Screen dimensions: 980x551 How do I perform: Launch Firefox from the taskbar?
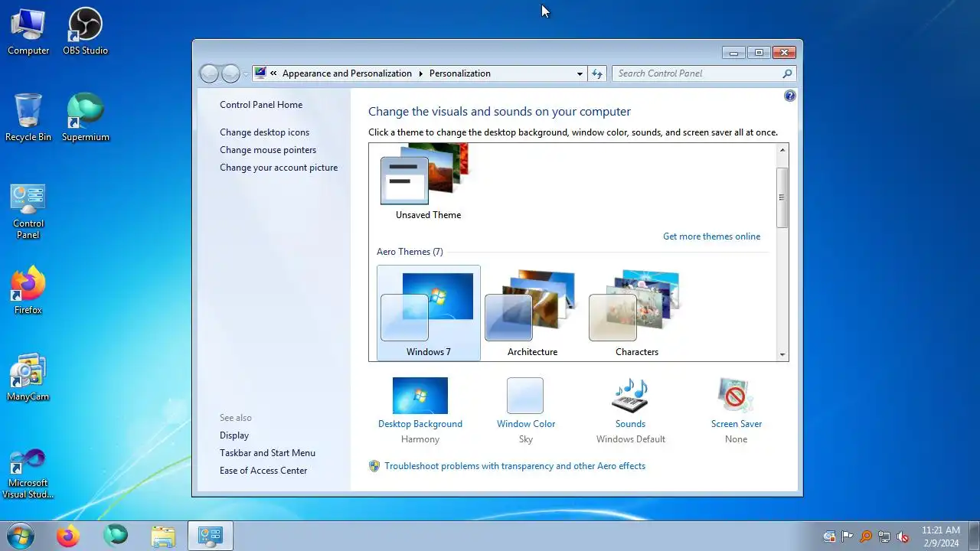pyautogui.click(x=68, y=536)
